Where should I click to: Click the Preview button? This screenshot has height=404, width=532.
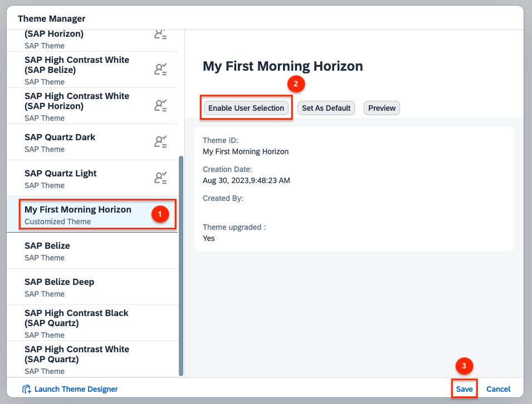pyautogui.click(x=382, y=108)
